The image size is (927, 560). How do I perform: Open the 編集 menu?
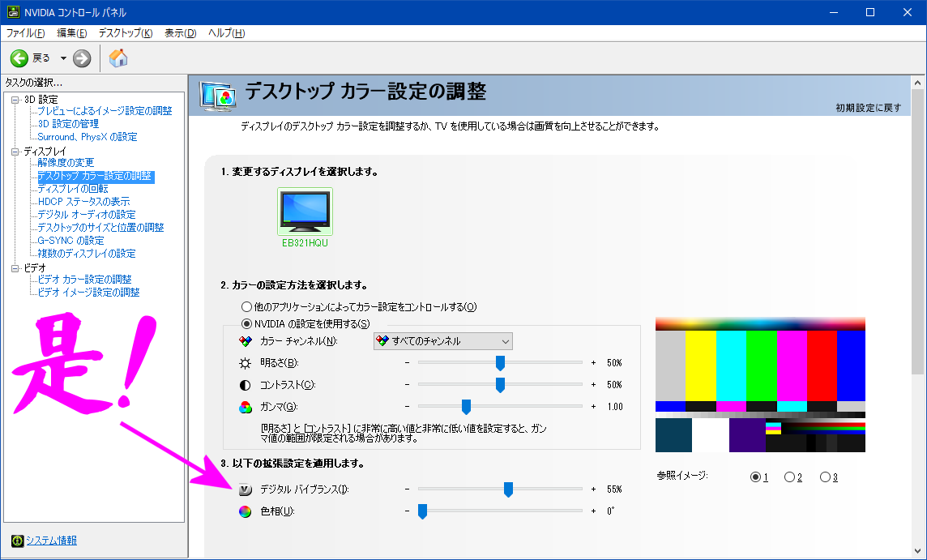coord(71,33)
